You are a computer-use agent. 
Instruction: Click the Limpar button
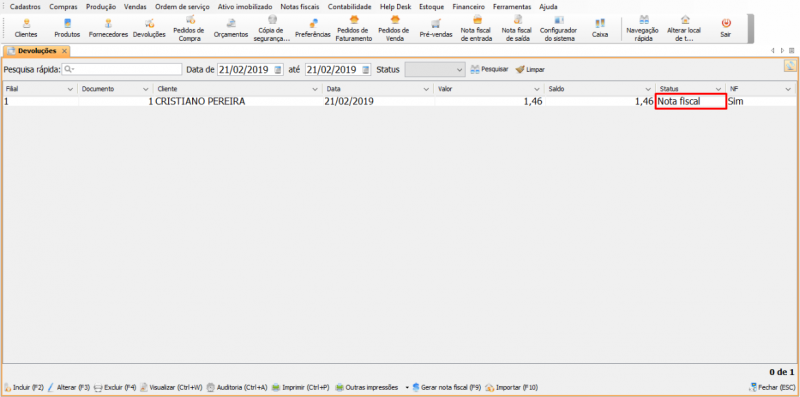click(530, 69)
